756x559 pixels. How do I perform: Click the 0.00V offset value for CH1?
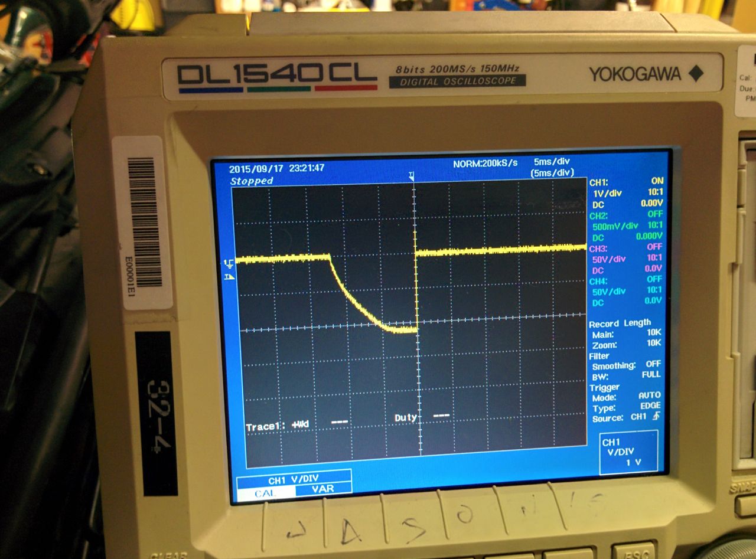(651, 203)
